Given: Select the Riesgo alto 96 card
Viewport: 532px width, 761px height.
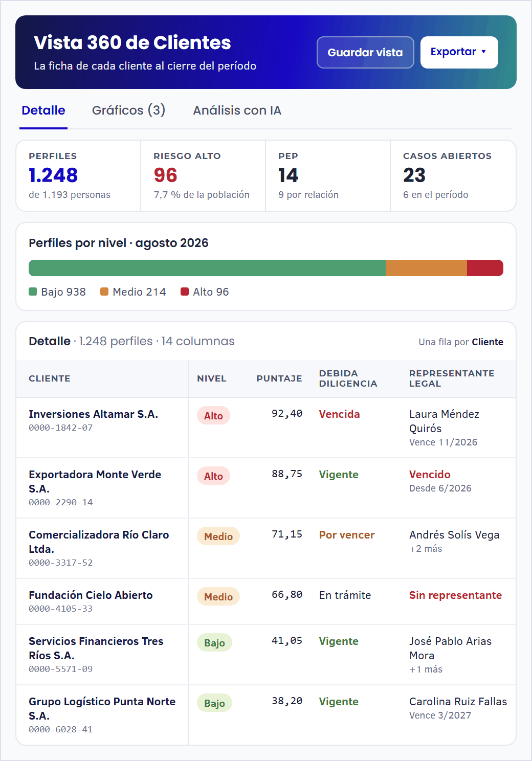Looking at the screenshot, I should click(203, 175).
